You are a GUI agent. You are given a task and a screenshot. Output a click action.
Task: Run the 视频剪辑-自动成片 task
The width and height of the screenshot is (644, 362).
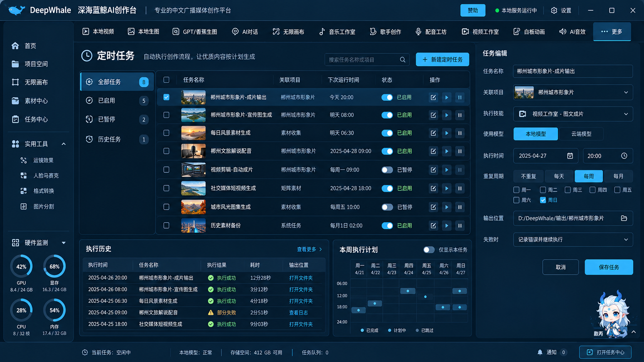446,170
